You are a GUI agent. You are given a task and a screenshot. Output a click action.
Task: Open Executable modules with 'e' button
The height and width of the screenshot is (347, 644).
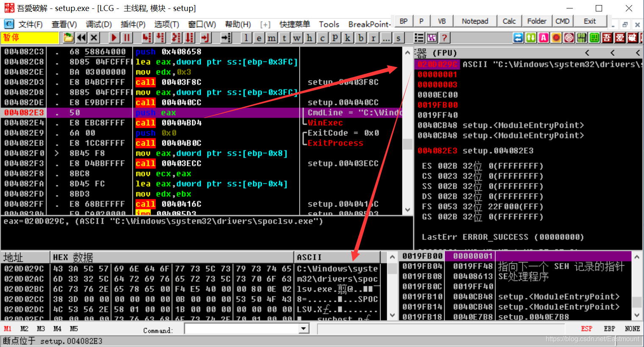(x=259, y=38)
